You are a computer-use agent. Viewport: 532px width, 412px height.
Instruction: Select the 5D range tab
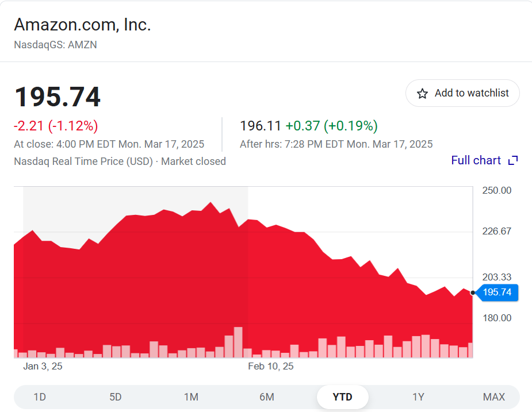pyautogui.click(x=116, y=397)
